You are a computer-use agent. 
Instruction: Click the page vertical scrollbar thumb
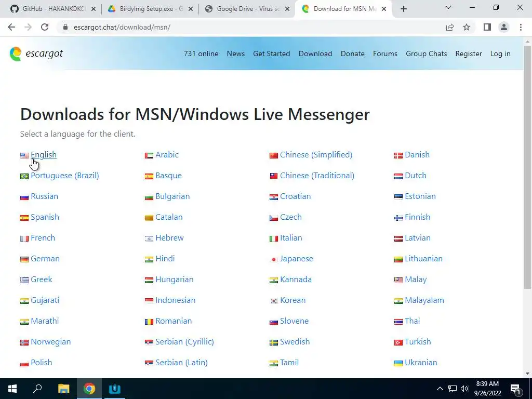click(x=528, y=167)
